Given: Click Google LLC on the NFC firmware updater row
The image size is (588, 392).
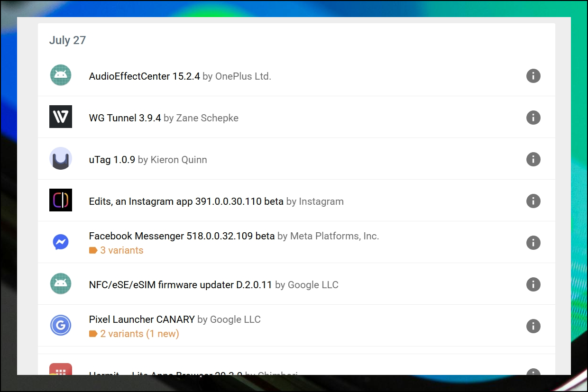Looking at the screenshot, I should (313, 285).
